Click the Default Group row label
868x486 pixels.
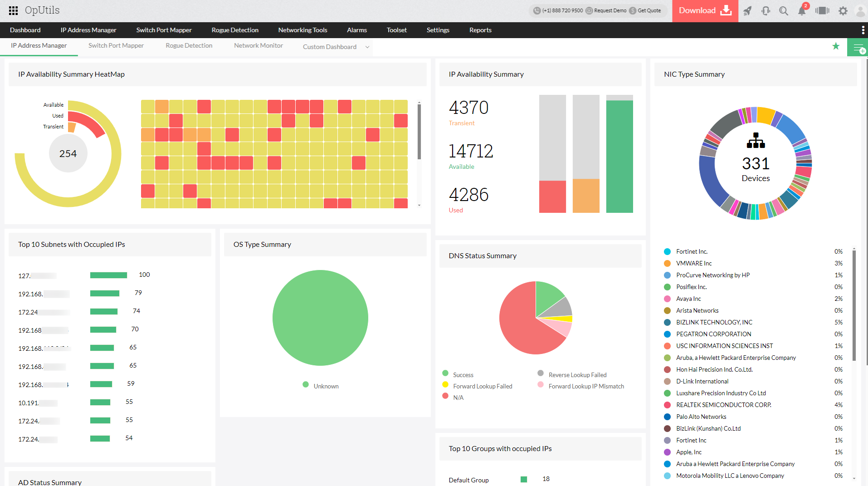click(468, 480)
